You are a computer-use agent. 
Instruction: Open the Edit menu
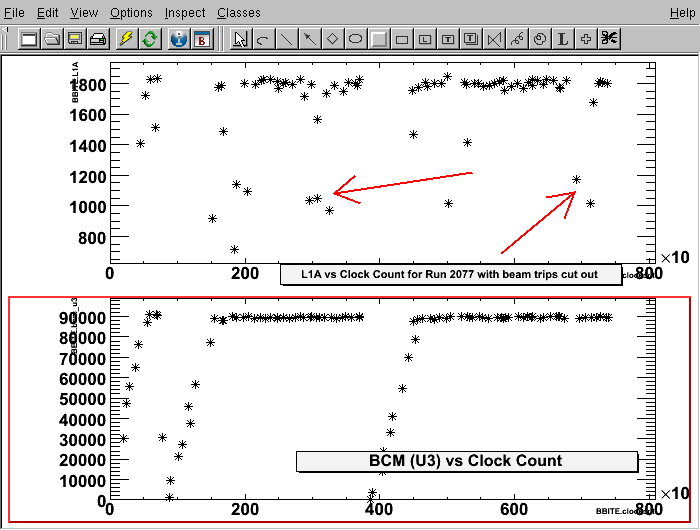coord(47,13)
